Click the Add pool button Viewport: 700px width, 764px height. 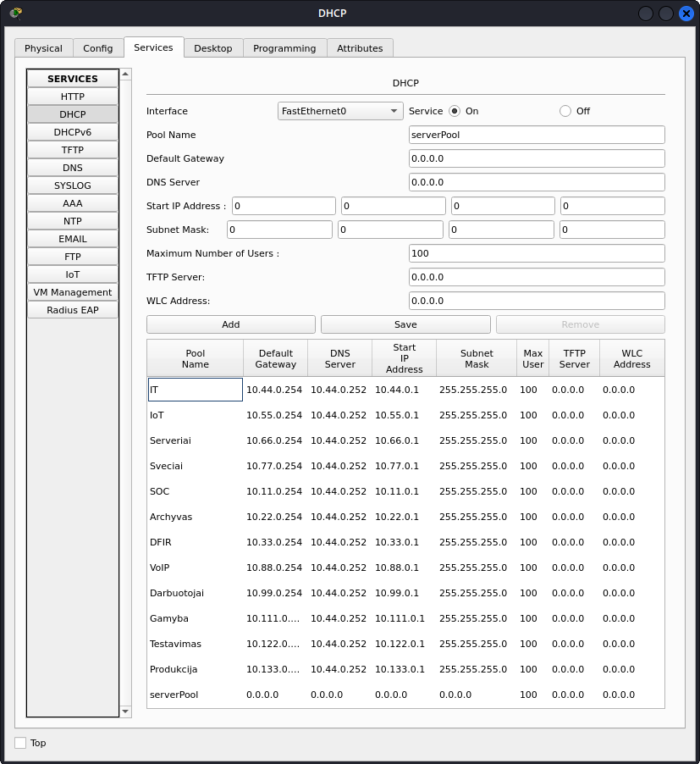(x=230, y=324)
